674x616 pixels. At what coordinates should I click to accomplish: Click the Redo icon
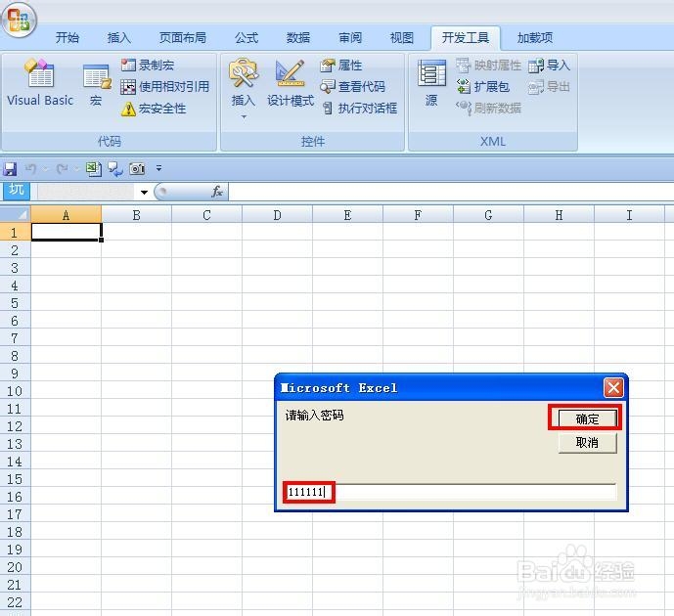click(62, 169)
